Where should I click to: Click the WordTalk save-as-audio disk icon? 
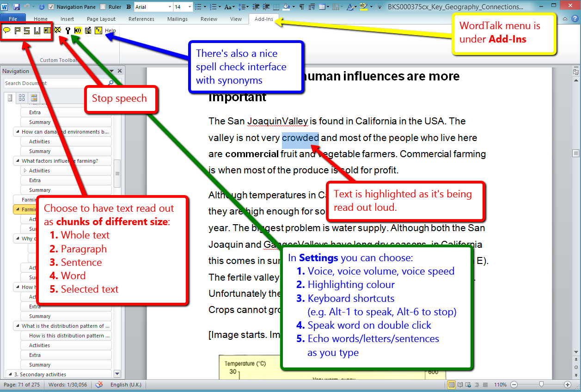pyautogui.click(x=88, y=31)
